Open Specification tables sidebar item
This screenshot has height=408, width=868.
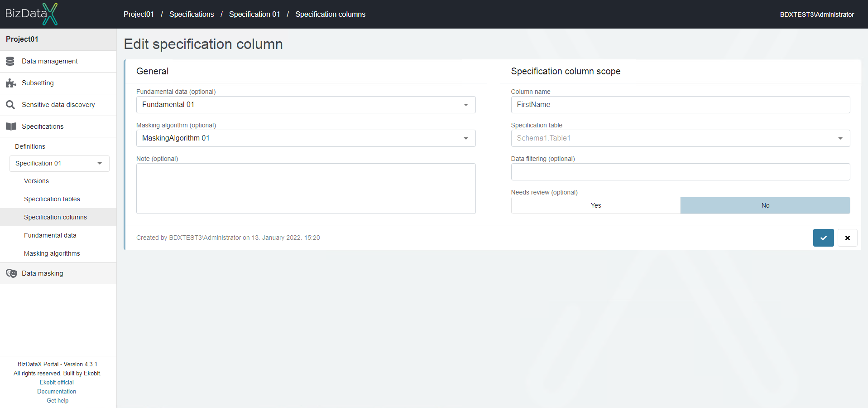(58, 199)
